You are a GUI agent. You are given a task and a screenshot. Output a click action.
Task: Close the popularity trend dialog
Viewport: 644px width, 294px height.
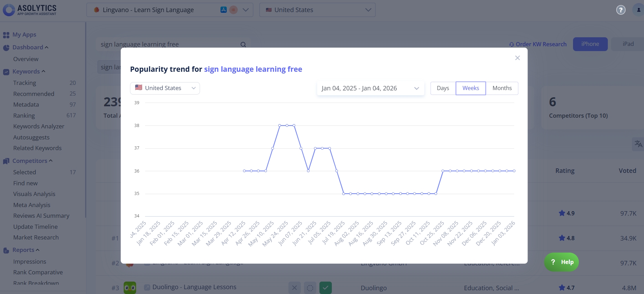[x=517, y=58]
